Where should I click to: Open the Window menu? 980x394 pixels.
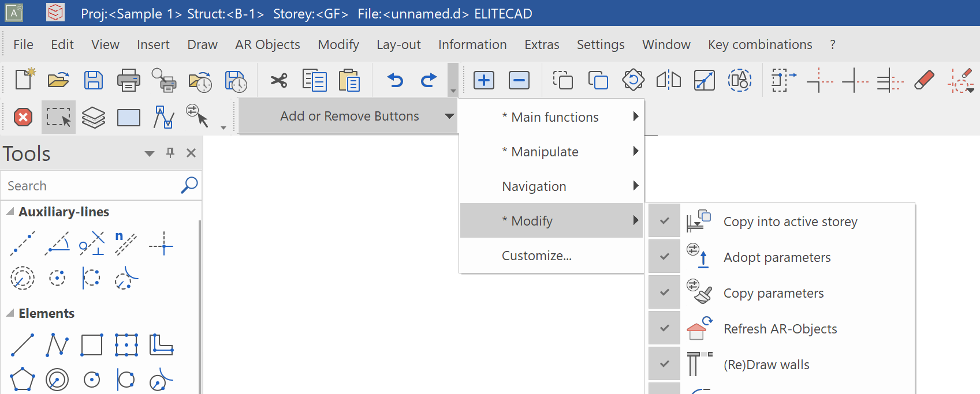[x=666, y=44]
